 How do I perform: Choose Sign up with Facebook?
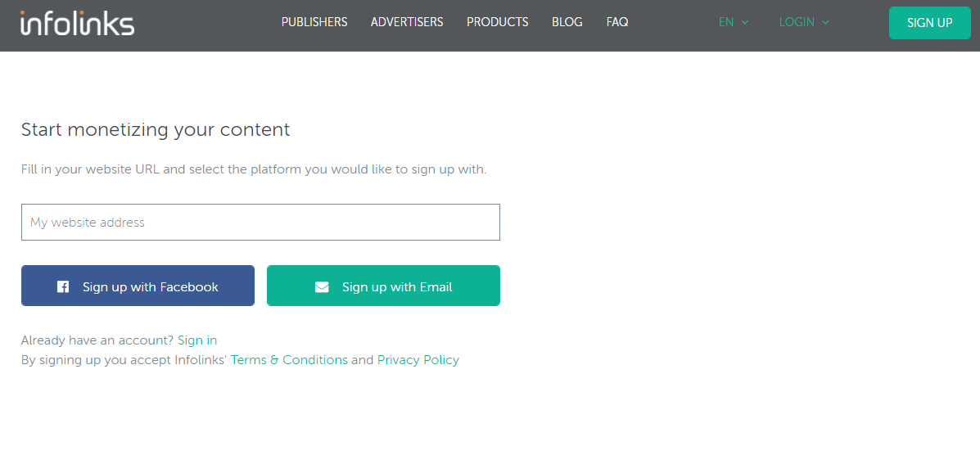click(138, 286)
